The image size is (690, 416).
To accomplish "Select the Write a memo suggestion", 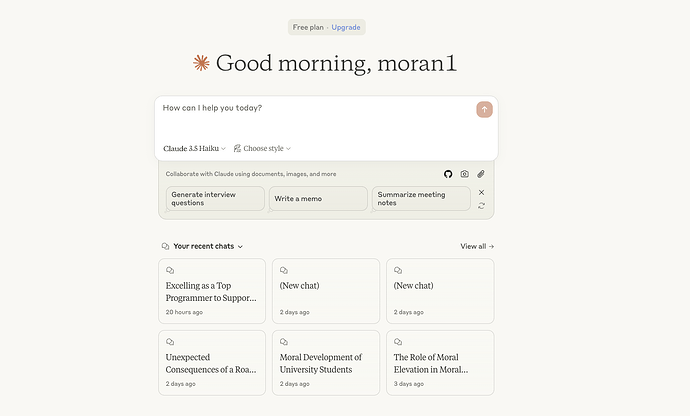I will 318,199.
